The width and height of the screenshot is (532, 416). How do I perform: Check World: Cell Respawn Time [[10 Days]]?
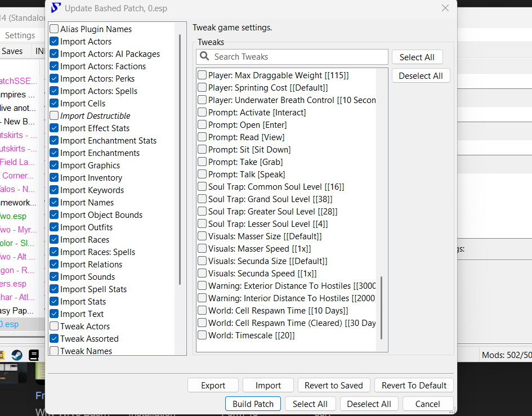pyautogui.click(x=202, y=311)
